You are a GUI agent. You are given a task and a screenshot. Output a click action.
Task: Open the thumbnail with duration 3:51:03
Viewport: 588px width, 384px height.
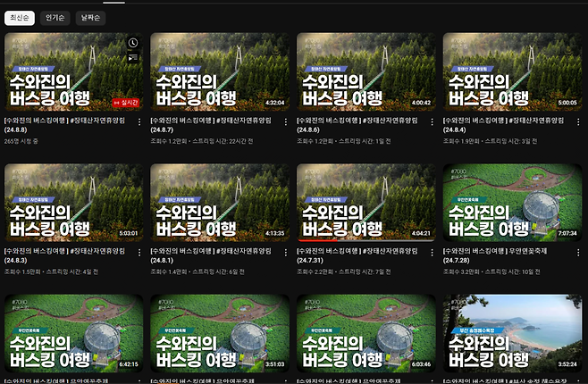pyautogui.click(x=220, y=333)
